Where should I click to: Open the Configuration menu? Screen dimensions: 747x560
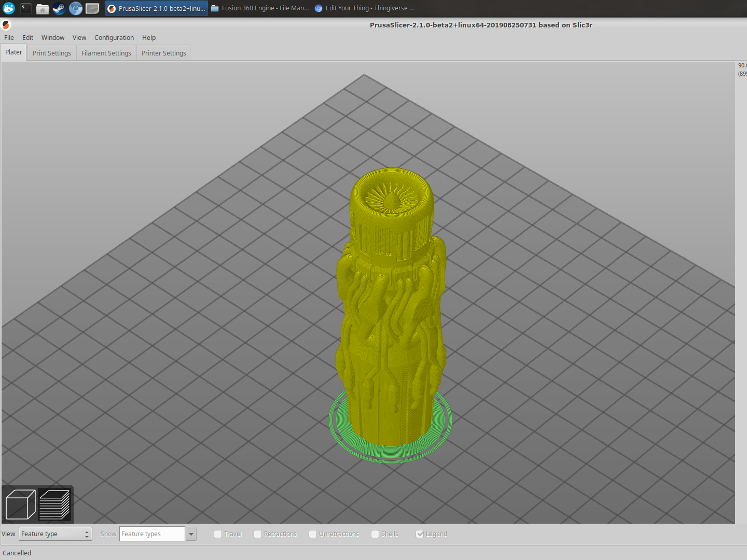(114, 37)
